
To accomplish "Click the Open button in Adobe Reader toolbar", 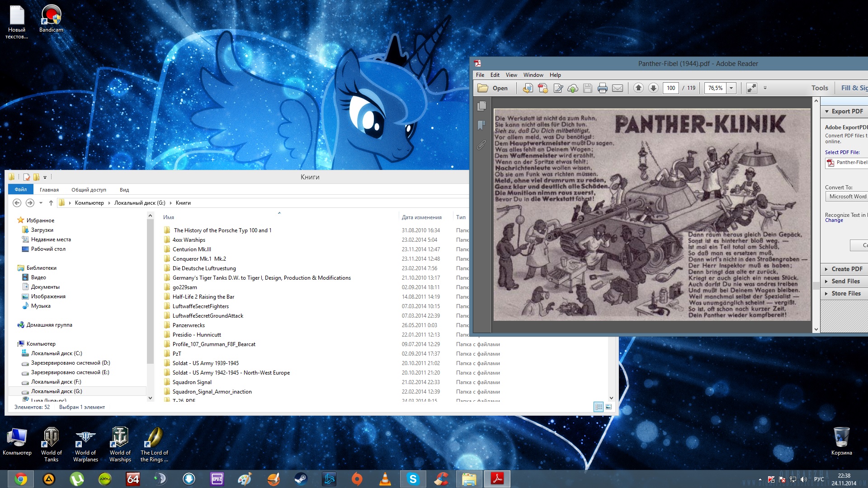I will pos(493,88).
